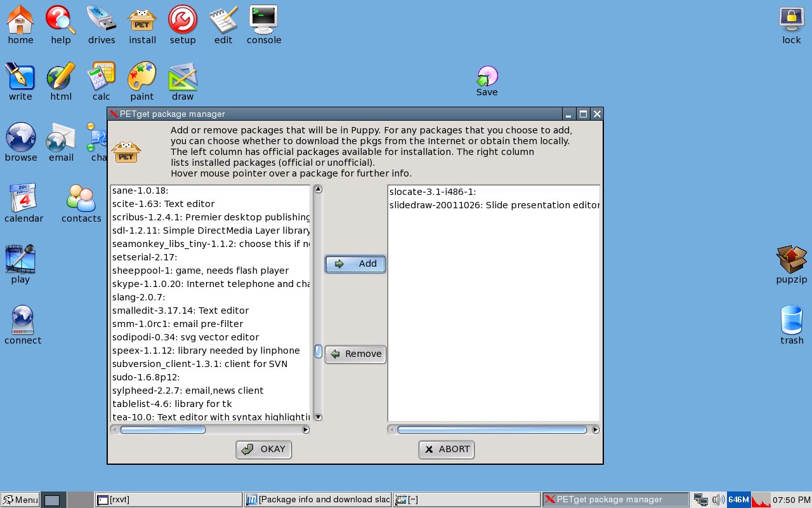Select sheeppool-1 game package
This screenshot has width=812, height=508.
(210, 271)
